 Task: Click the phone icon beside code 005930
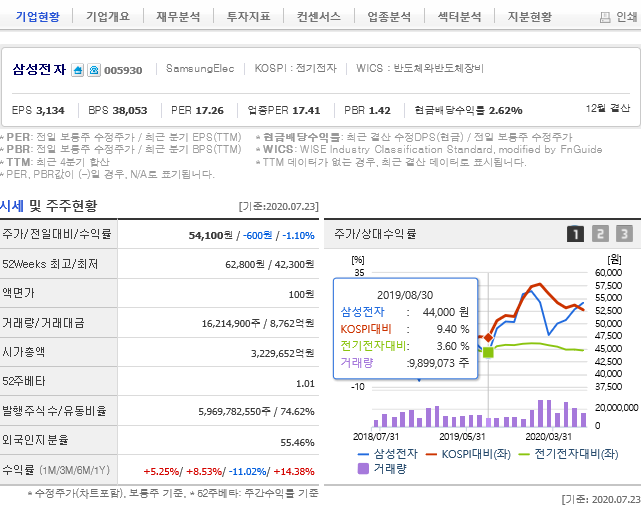click(x=94, y=70)
